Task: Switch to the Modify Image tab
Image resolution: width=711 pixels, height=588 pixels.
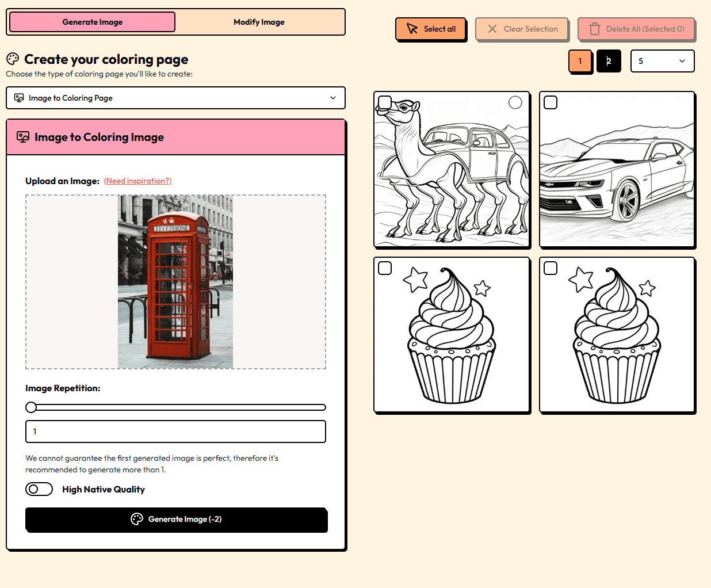Action: 259,22
